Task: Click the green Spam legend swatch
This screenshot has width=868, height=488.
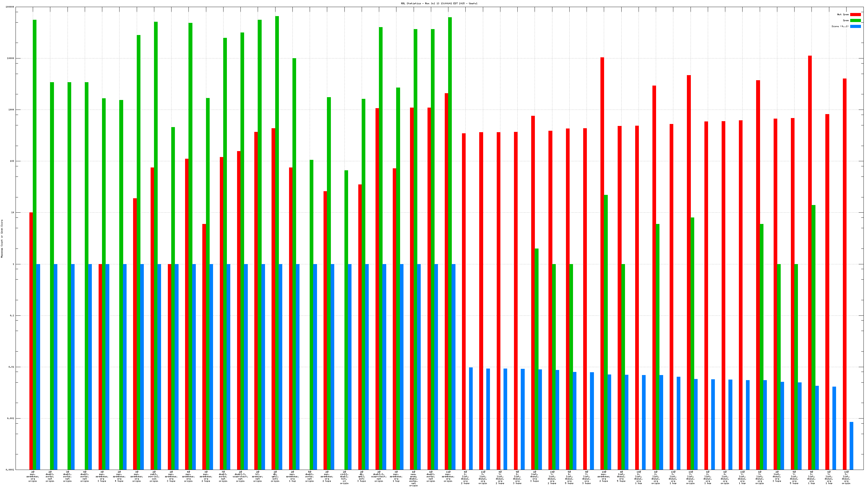Action: tap(855, 21)
